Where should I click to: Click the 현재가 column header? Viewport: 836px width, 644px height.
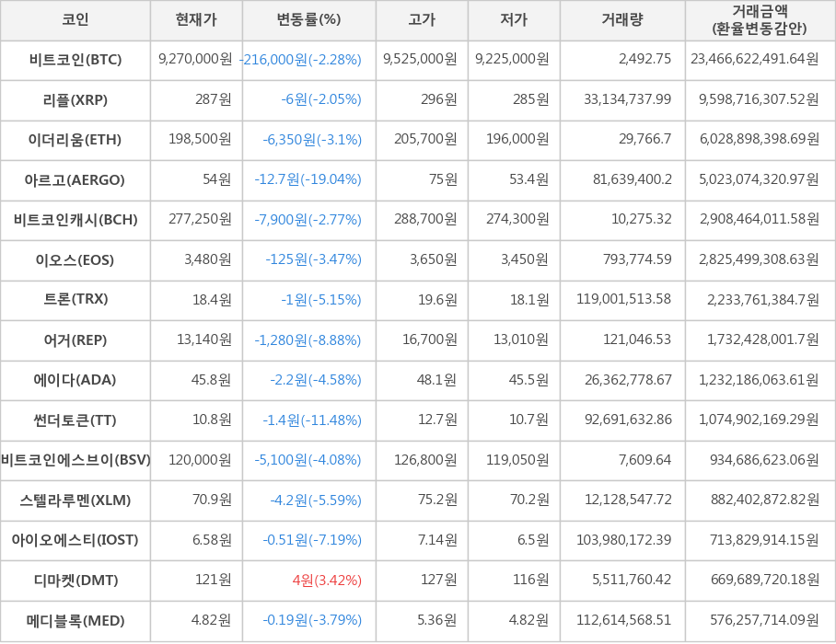tap(196, 20)
